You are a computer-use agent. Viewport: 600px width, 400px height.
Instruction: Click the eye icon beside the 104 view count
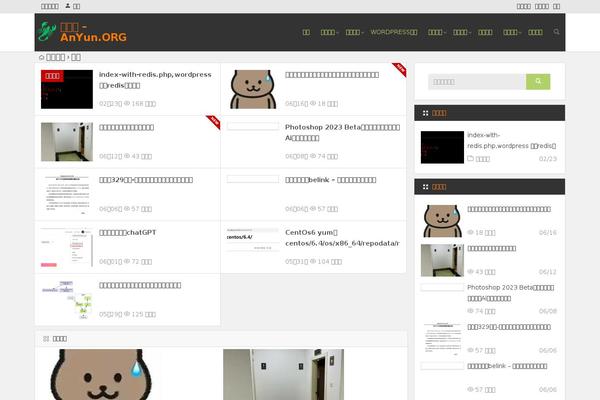click(313, 261)
